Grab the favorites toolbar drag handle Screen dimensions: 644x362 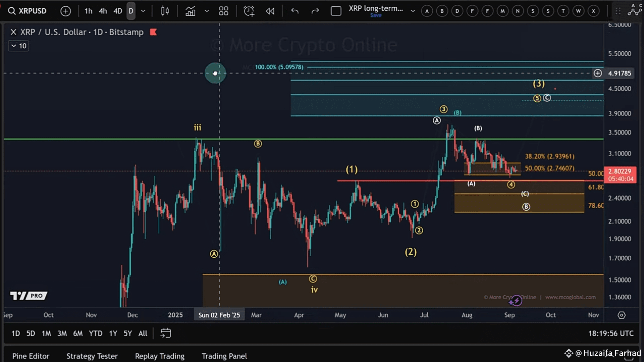[618, 11]
